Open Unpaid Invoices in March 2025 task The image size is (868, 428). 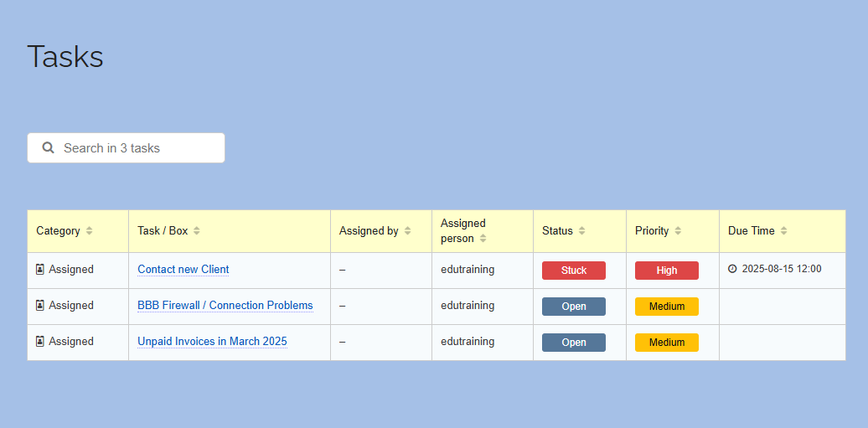click(212, 342)
